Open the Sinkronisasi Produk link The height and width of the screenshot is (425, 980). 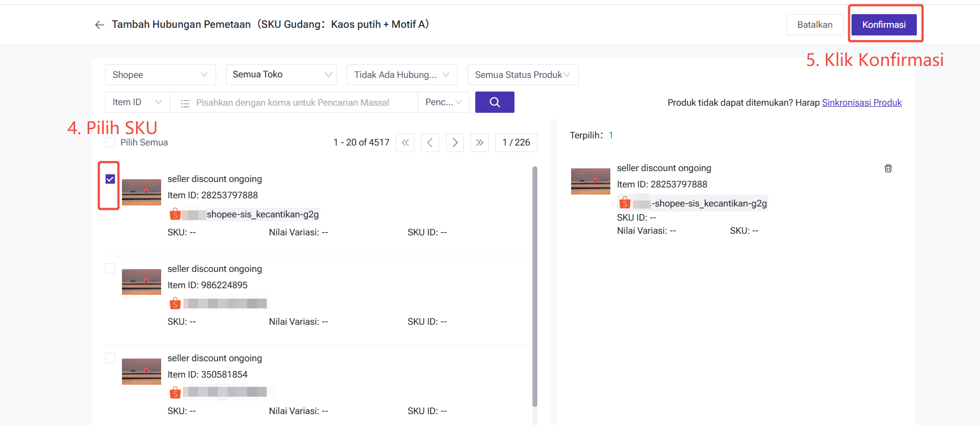(861, 102)
